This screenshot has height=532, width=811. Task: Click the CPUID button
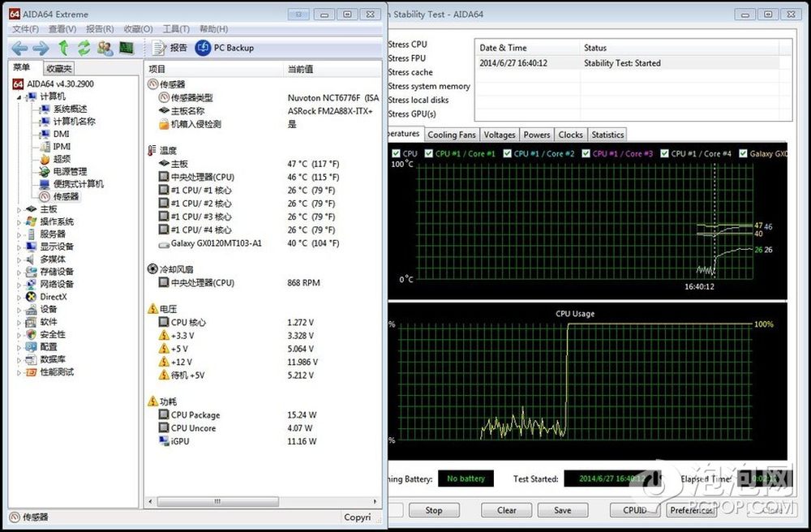(635, 510)
